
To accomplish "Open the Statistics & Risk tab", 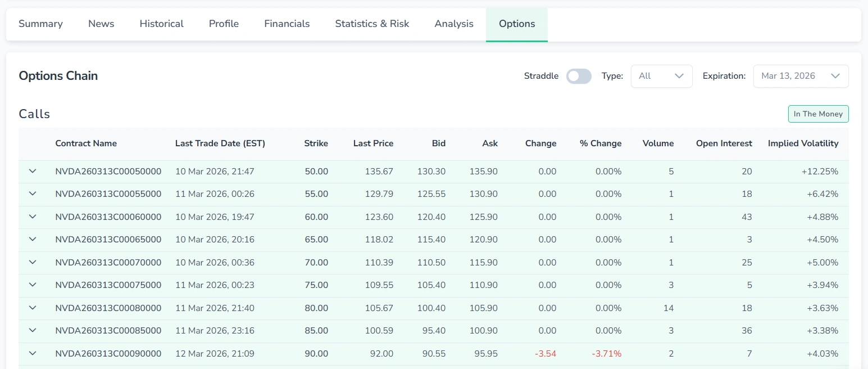I will point(371,24).
